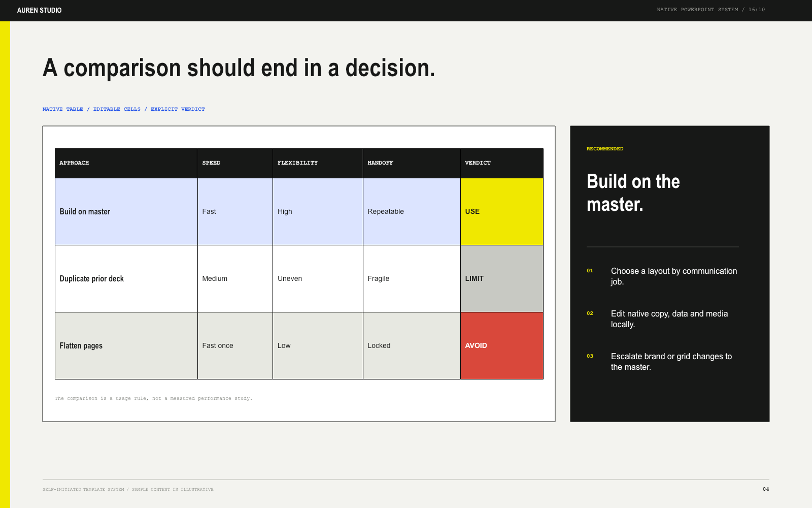Click the Fast once speed cell
Screen dimensions: 812x508
pos(235,345)
